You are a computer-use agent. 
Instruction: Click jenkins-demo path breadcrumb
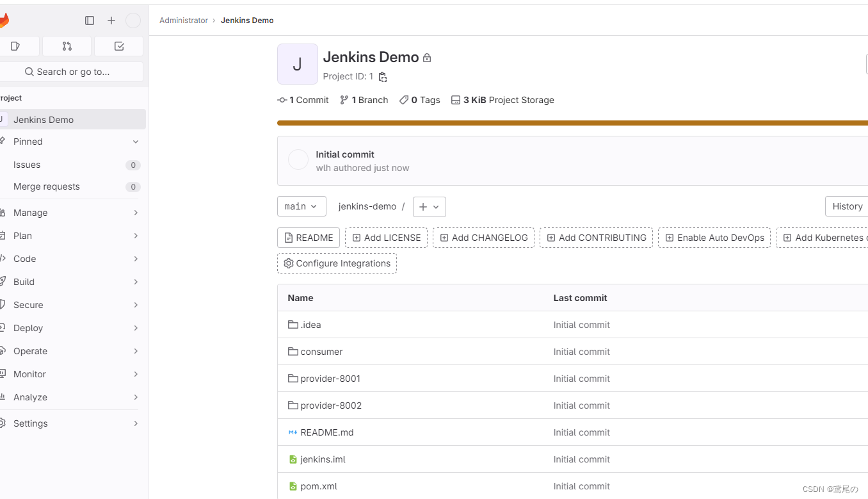(x=367, y=206)
